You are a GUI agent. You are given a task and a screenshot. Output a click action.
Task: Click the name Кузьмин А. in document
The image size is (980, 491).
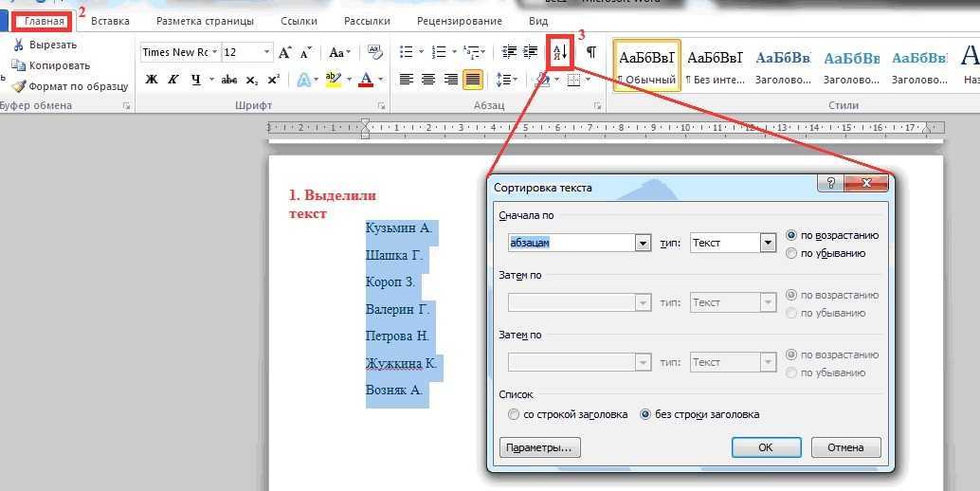[x=399, y=228]
